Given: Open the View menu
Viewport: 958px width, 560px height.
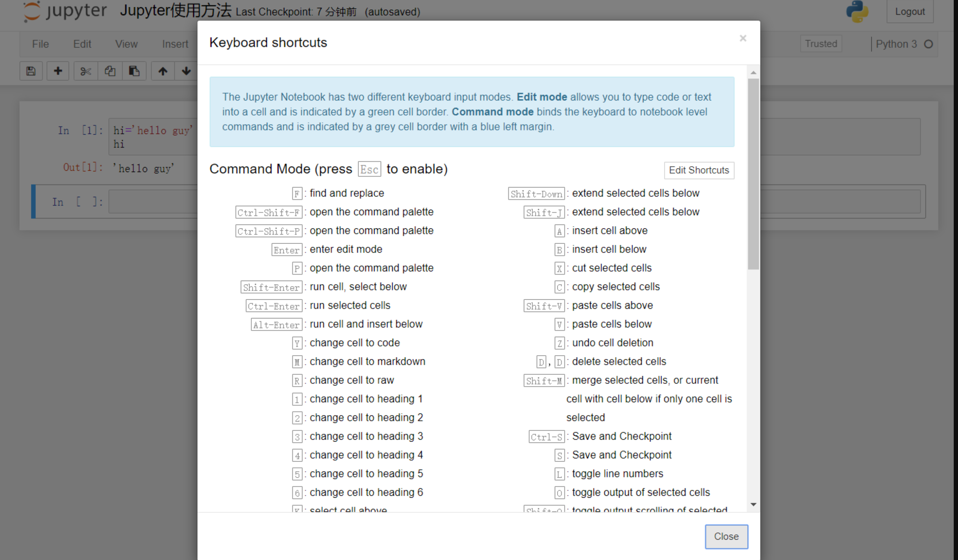Looking at the screenshot, I should coord(126,44).
